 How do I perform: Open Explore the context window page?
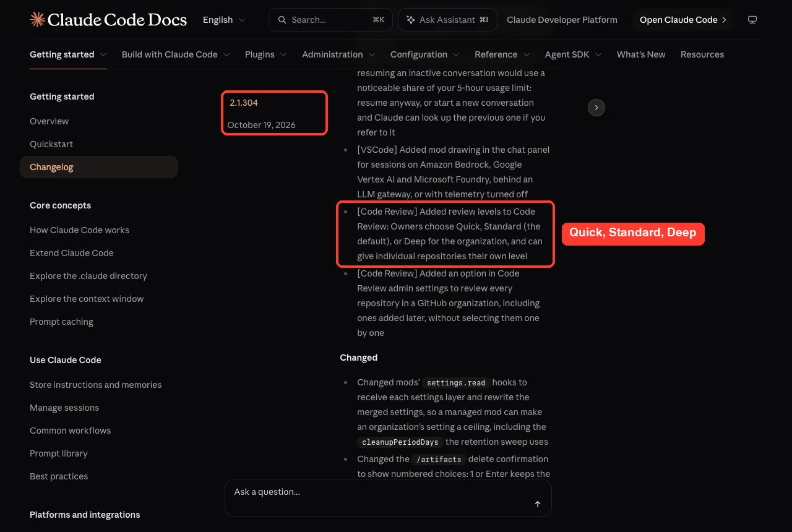(x=87, y=299)
